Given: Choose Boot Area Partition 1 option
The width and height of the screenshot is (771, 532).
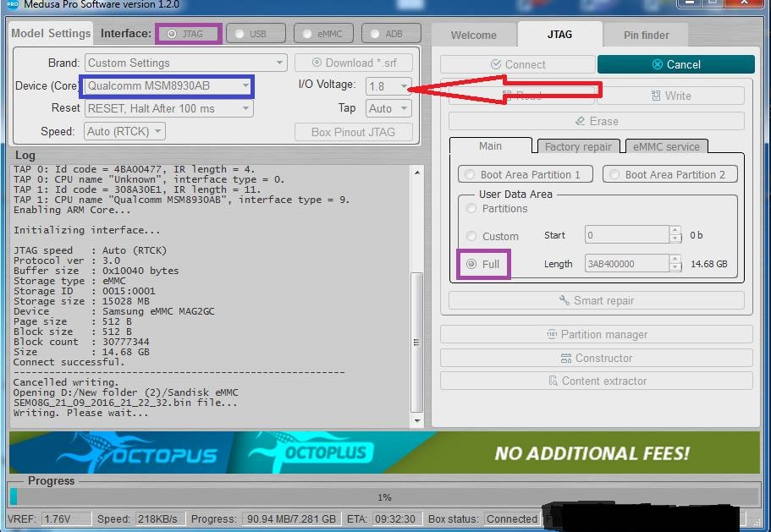Looking at the screenshot, I should [x=526, y=174].
